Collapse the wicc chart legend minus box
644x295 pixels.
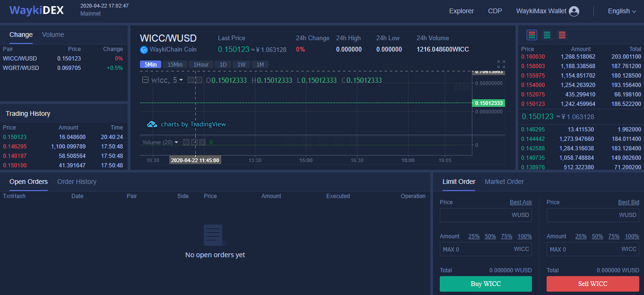pos(146,80)
